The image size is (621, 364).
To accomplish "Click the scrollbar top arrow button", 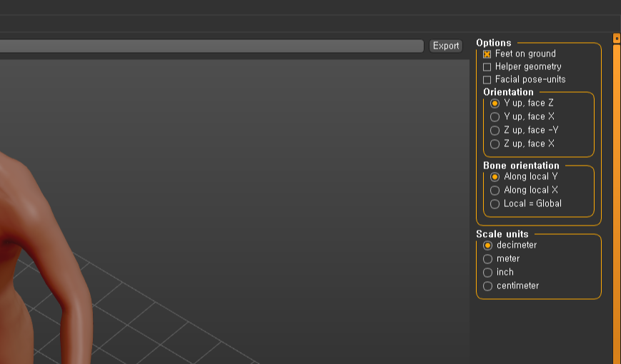I will click(617, 39).
